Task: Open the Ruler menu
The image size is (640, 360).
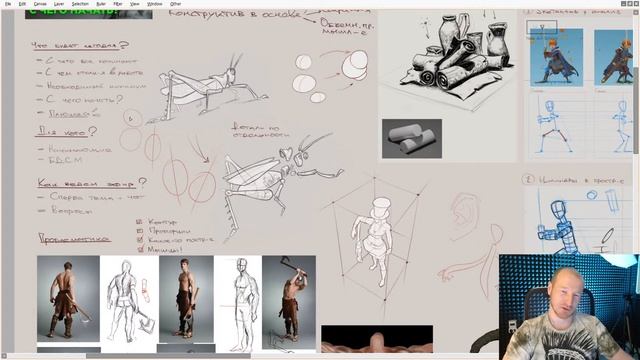Action: coord(101,4)
